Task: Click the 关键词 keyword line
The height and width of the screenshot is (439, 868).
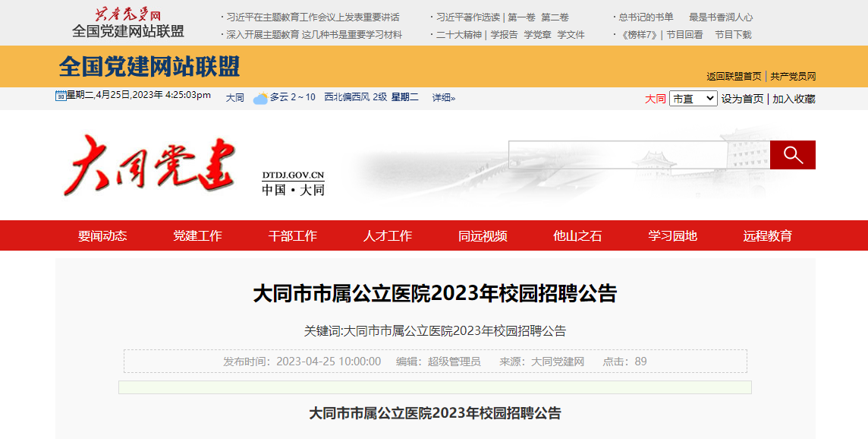Action: 435,331
